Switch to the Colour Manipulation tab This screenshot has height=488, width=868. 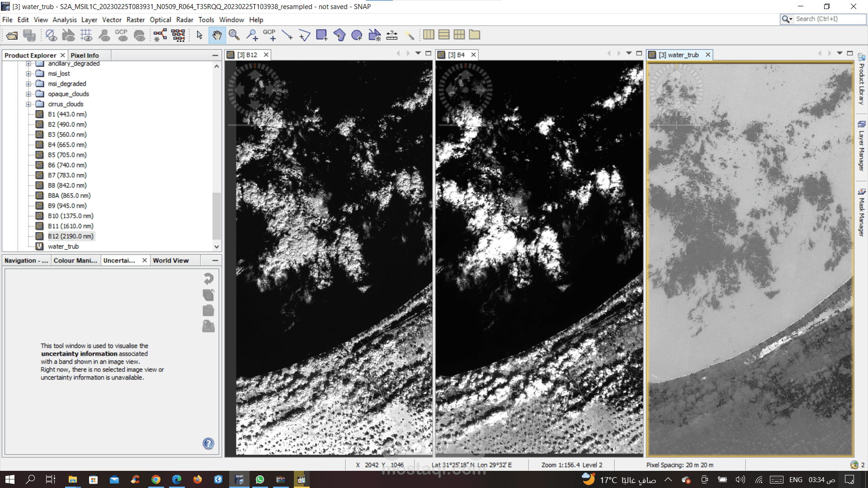75,260
